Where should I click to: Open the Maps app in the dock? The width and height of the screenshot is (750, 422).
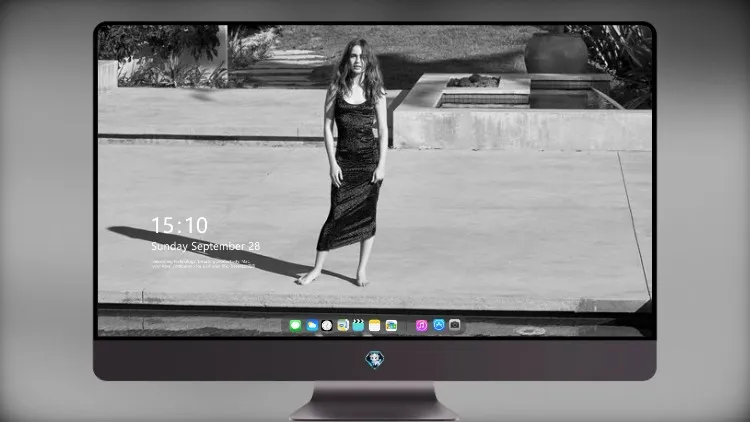click(342, 326)
